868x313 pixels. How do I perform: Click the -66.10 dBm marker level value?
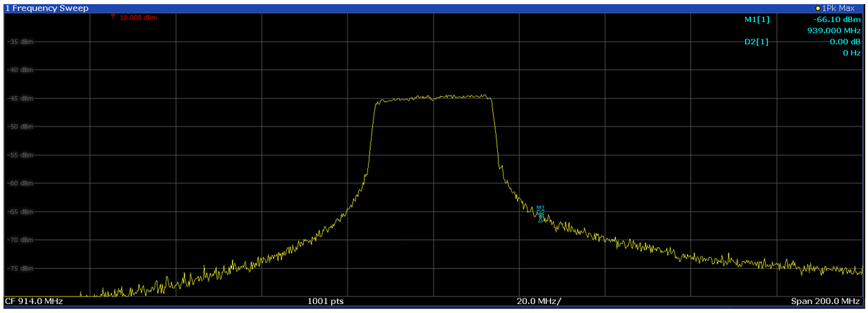838,19
